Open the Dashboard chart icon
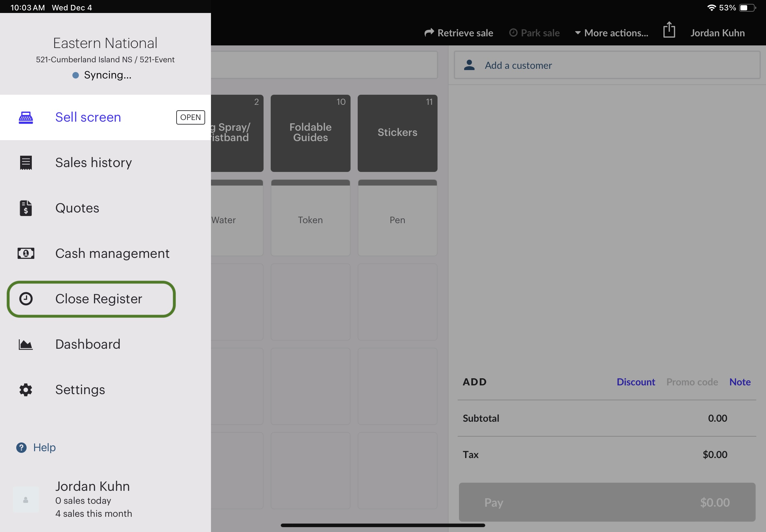This screenshot has width=766, height=532. pyautogui.click(x=26, y=344)
